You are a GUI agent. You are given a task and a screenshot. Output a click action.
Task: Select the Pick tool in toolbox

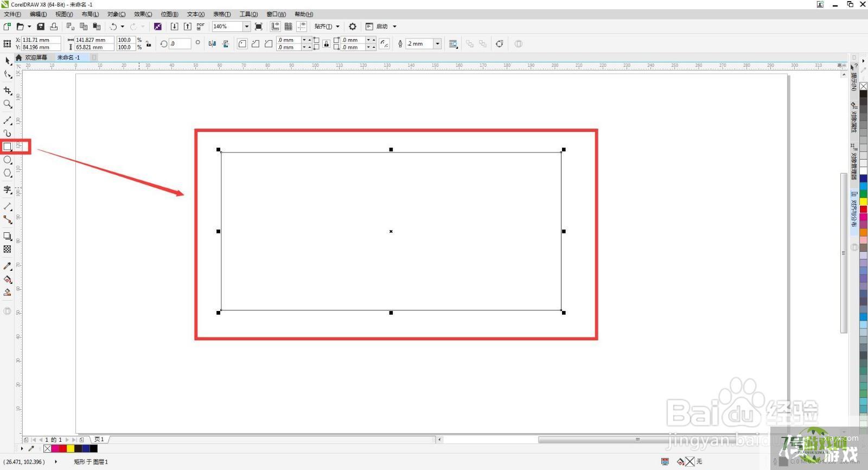click(x=8, y=61)
